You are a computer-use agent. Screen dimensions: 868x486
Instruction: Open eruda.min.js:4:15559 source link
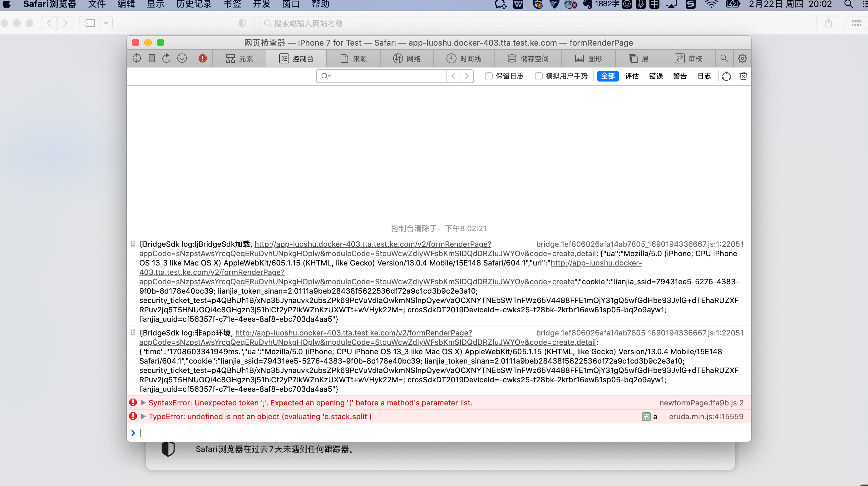click(706, 417)
